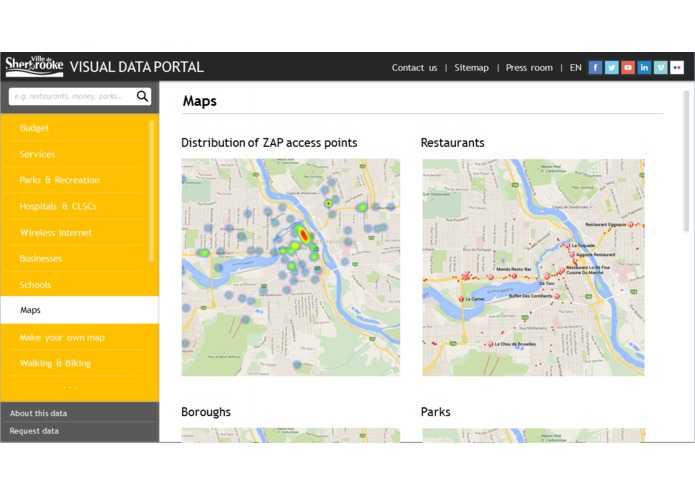
Task: Click the Distribution of ZAP access points title
Action: [269, 143]
